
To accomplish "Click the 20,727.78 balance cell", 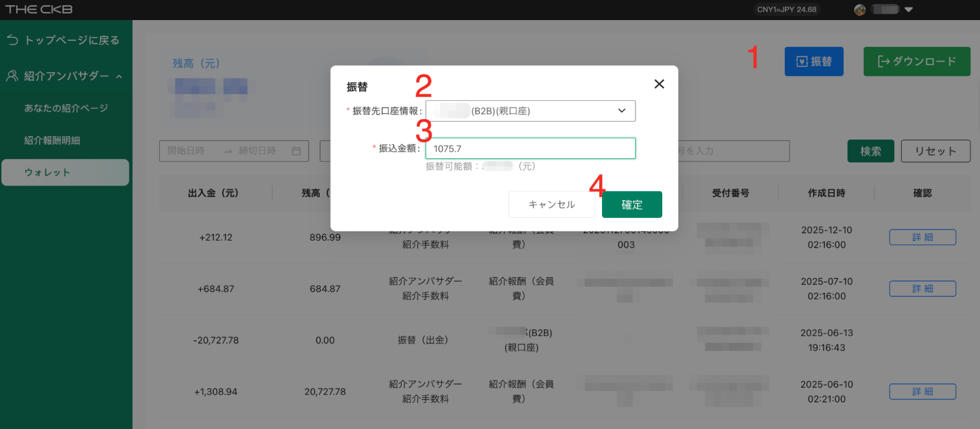I will 325,392.
